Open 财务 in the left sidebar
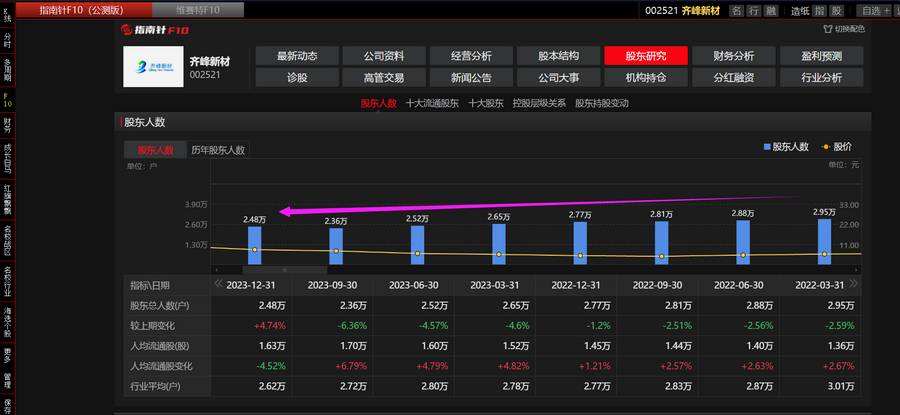 click(7, 125)
